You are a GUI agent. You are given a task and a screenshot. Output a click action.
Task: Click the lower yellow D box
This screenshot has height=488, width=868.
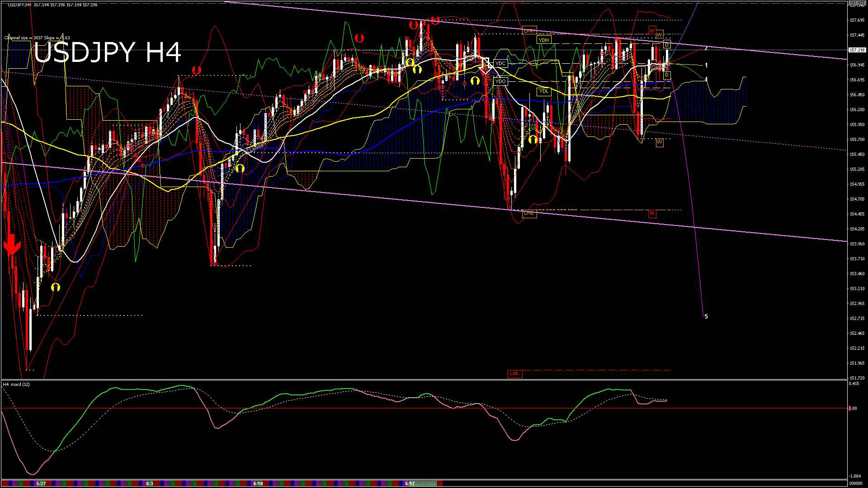click(667, 75)
